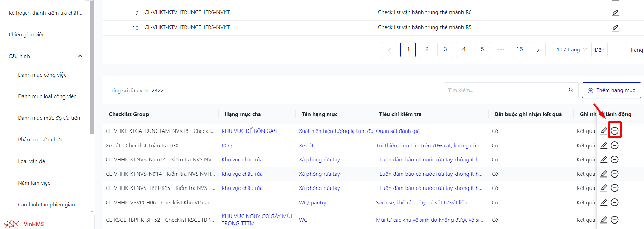Edit the Xe cát checklist row
The width and height of the screenshot is (644, 229).
604,146
